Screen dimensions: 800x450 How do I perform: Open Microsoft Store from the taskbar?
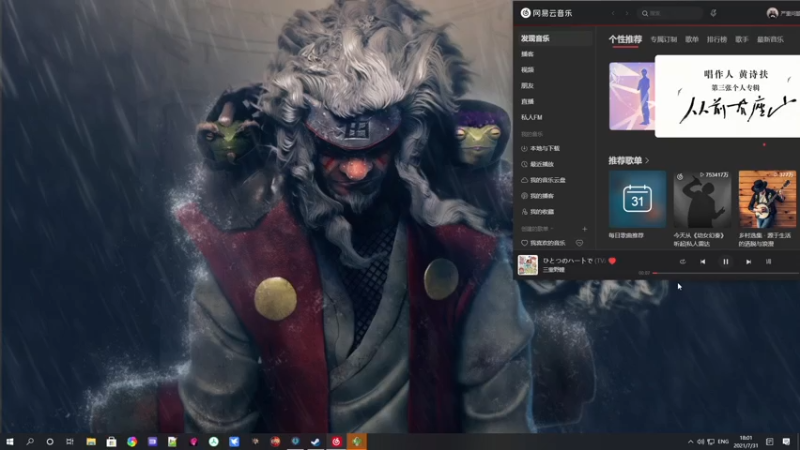point(111,442)
